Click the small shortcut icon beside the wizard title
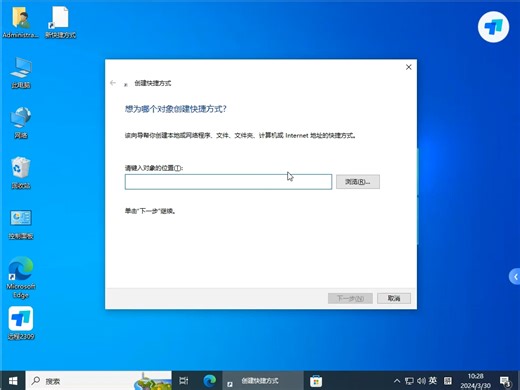The width and height of the screenshot is (520, 390). click(126, 84)
